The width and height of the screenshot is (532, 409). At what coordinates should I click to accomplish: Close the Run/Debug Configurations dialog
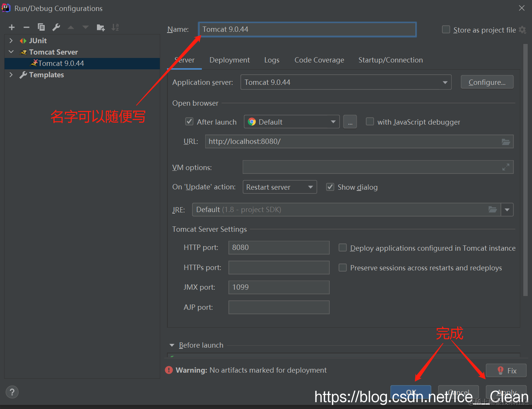522,8
